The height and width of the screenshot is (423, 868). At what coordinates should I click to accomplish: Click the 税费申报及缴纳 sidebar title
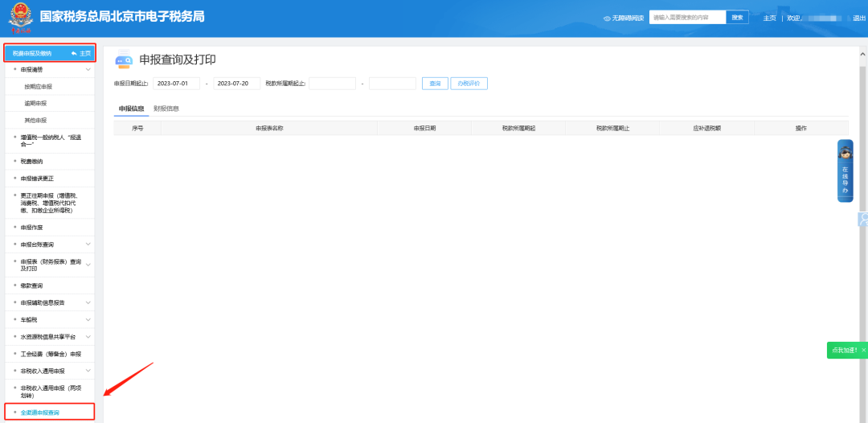(x=31, y=53)
